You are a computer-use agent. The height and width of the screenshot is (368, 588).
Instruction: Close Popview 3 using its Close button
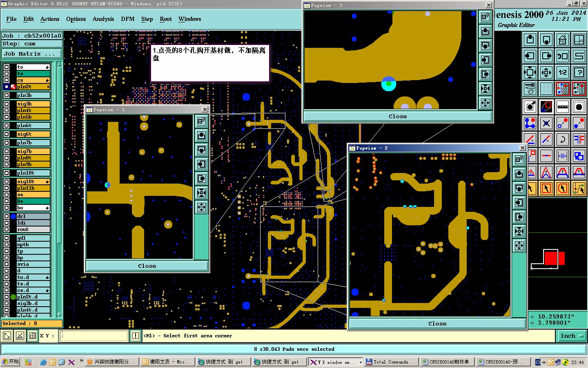pyautogui.click(x=398, y=116)
